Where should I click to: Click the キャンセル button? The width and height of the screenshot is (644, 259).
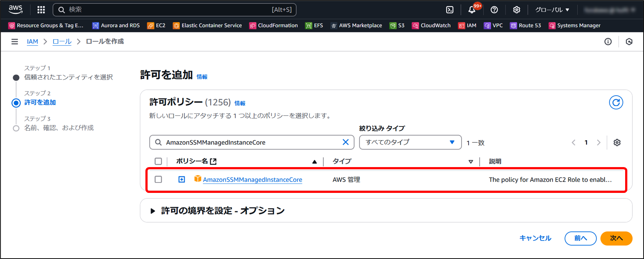(535, 238)
